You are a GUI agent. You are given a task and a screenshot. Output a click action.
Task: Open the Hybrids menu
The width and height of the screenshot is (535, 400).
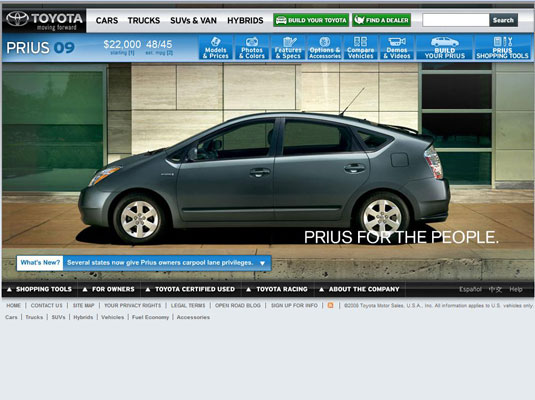tap(245, 20)
